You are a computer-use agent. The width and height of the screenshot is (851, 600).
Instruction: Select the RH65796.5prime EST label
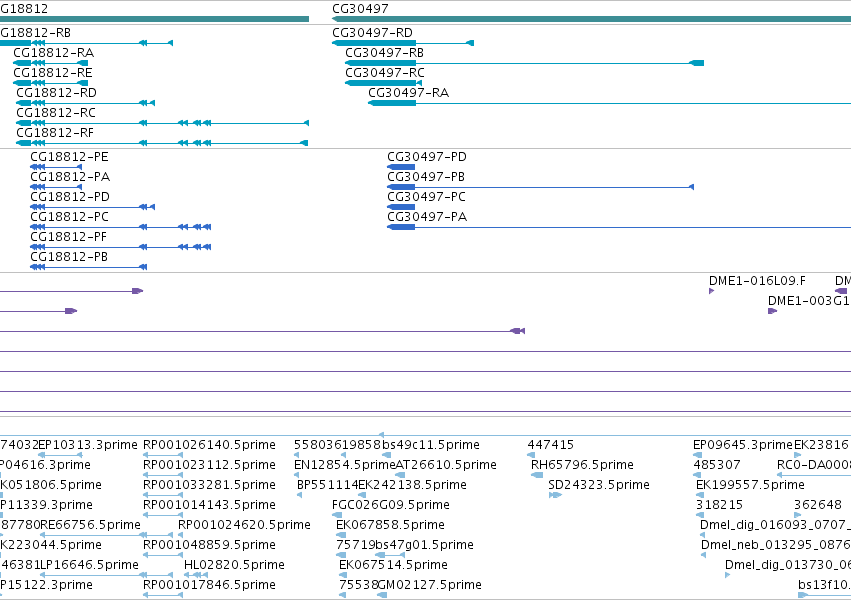click(582, 465)
